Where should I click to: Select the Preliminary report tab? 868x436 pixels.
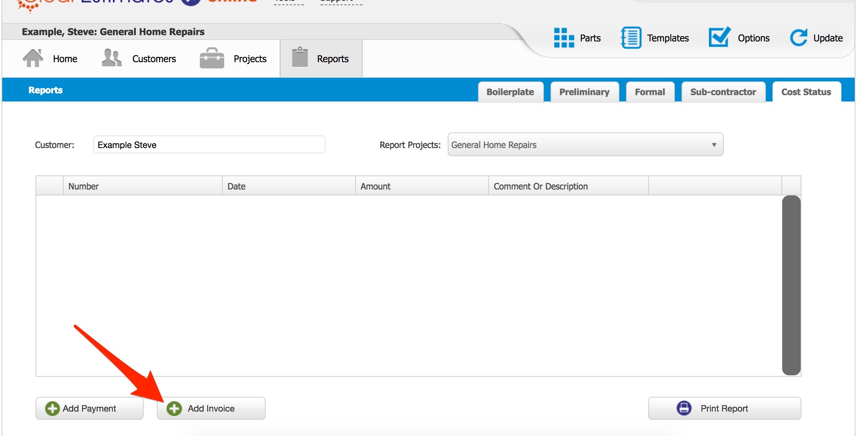pos(584,92)
